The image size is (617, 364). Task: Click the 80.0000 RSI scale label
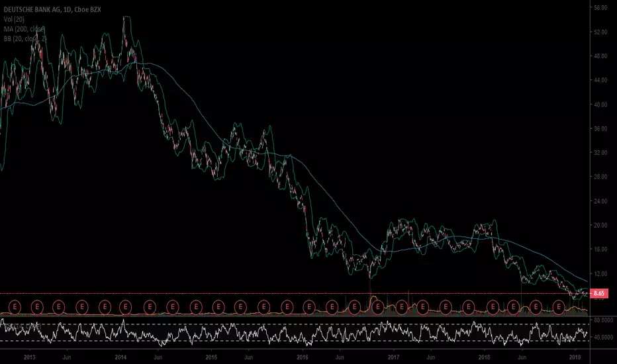603,320
